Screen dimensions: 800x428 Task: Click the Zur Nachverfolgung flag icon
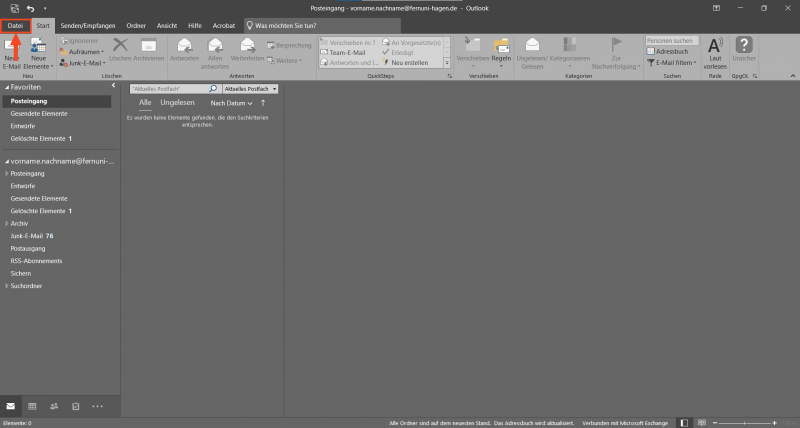point(616,45)
